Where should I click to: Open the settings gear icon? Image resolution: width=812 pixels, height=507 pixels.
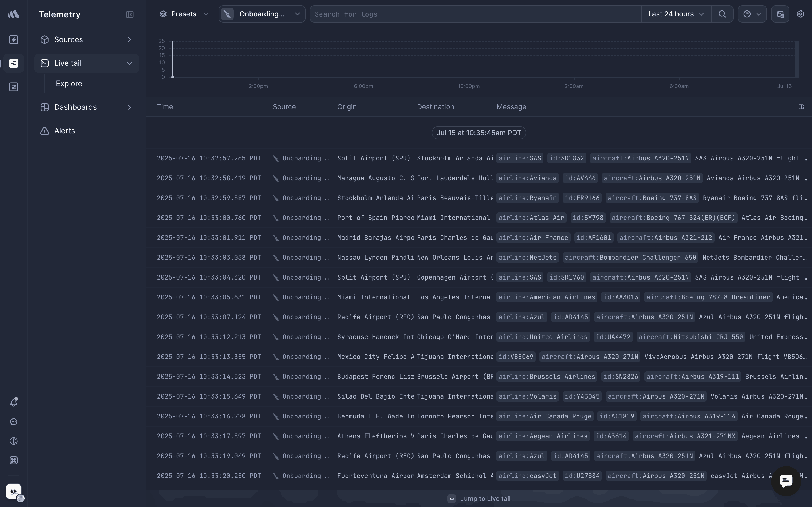[x=801, y=14]
